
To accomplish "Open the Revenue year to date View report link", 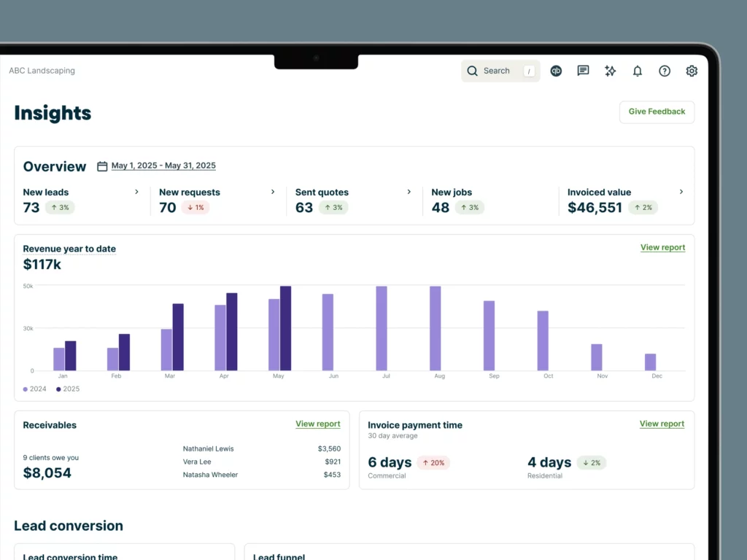I will (662, 248).
